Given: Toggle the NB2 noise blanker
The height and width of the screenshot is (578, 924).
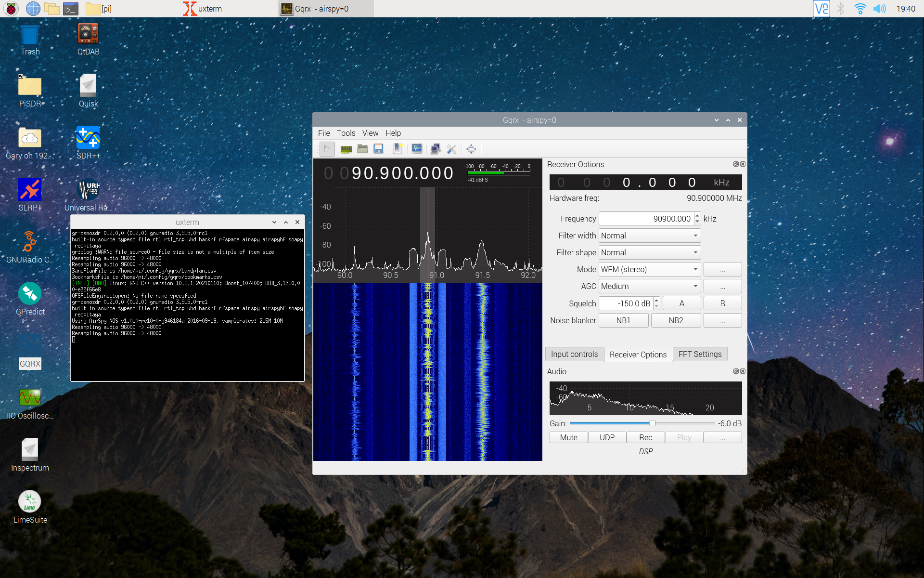Looking at the screenshot, I should (x=676, y=320).
